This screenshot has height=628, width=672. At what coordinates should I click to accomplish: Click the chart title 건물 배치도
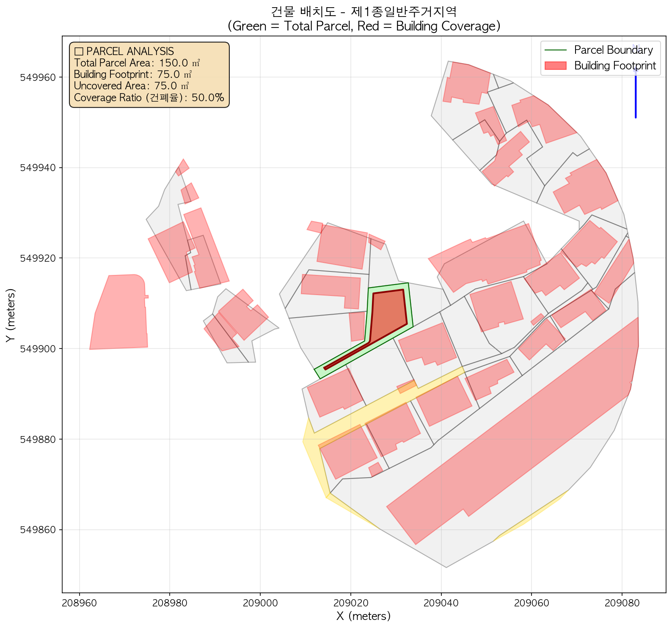click(x=364, y=11)
